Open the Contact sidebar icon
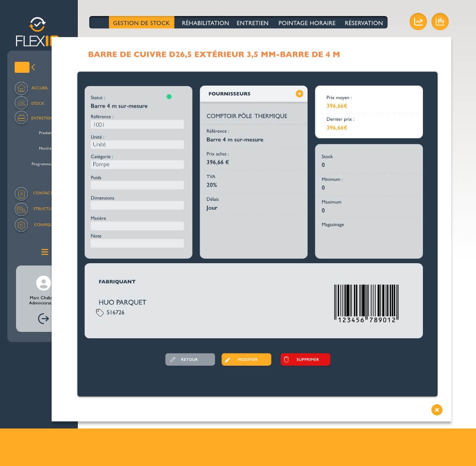Screen dimensions: 476x466 (21, 194)
